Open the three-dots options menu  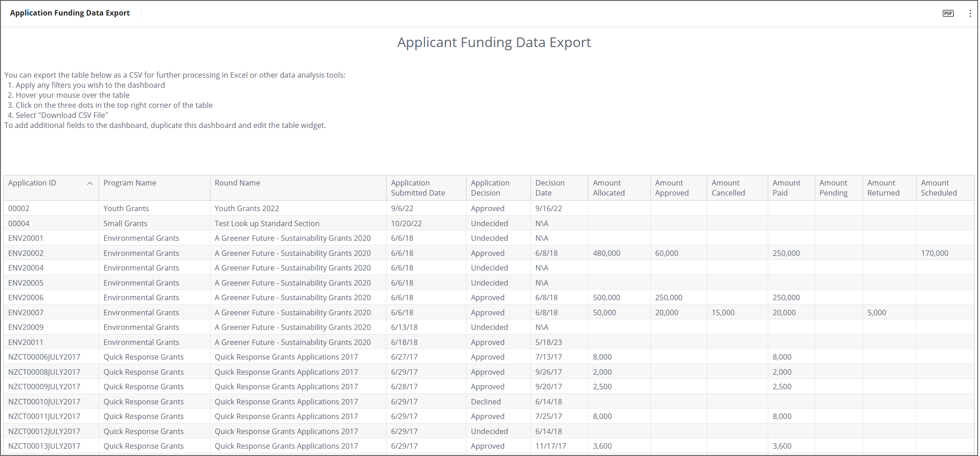(970, 13)
